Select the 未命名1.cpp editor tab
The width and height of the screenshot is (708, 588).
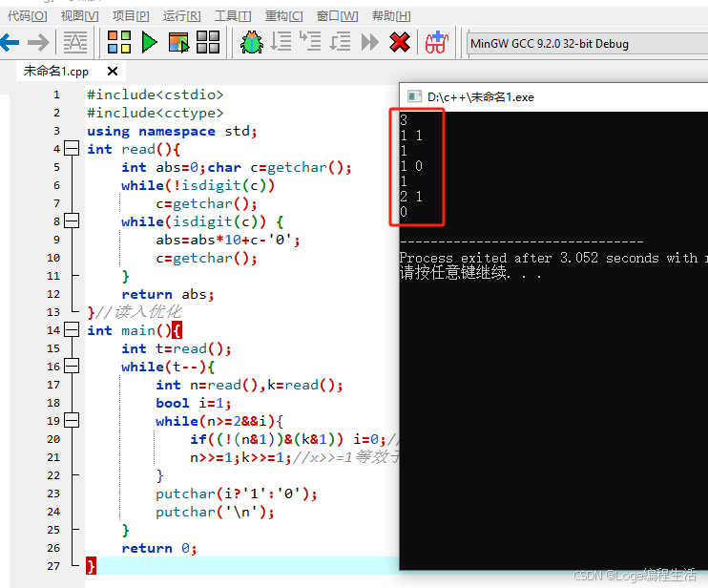[56, 72]
